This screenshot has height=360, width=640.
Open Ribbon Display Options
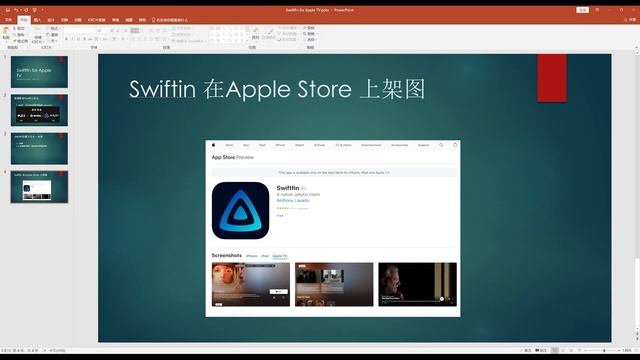(597, 10)
